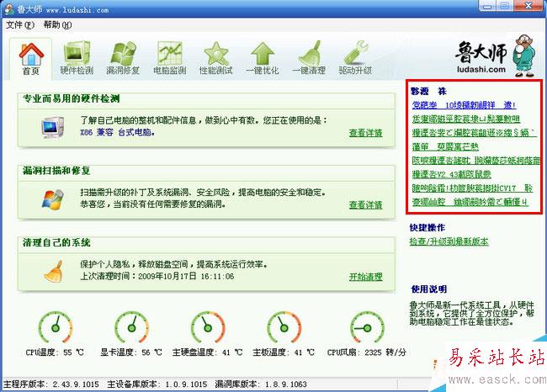The height and width of the screenshot is (392, 547).
Task: Minimize the 鲁大师 window
Action: 487,6
